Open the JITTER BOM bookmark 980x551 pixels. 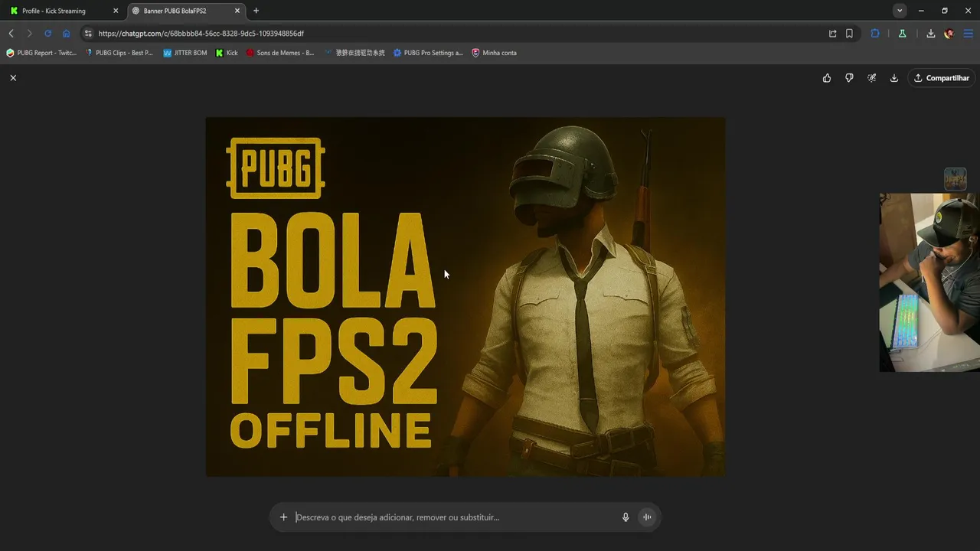185,53
